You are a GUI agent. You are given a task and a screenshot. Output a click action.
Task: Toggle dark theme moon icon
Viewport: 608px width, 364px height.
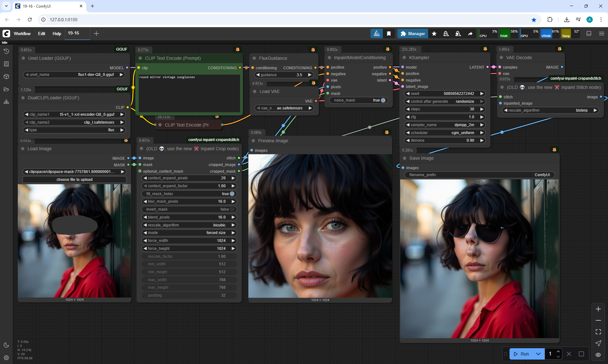(6, 345)
